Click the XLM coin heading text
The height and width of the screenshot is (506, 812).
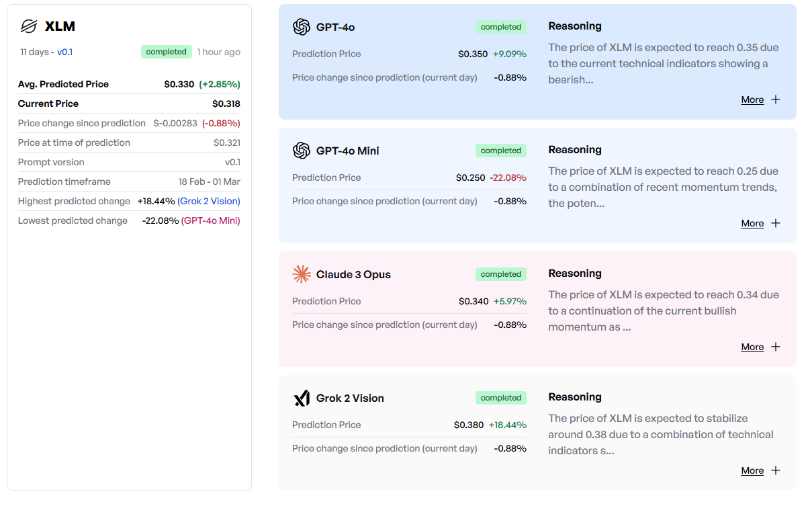(x=60, y=26)
